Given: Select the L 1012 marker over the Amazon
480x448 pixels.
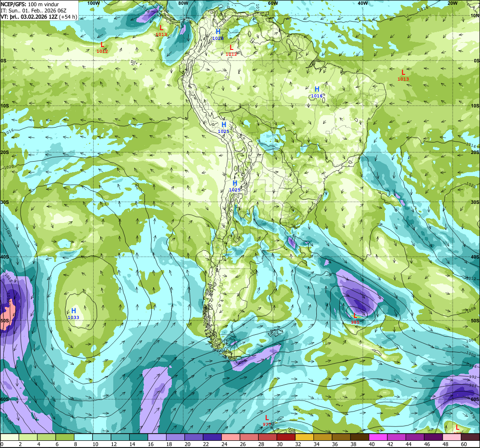Looking at the screenshot, I should coord(231,50).
